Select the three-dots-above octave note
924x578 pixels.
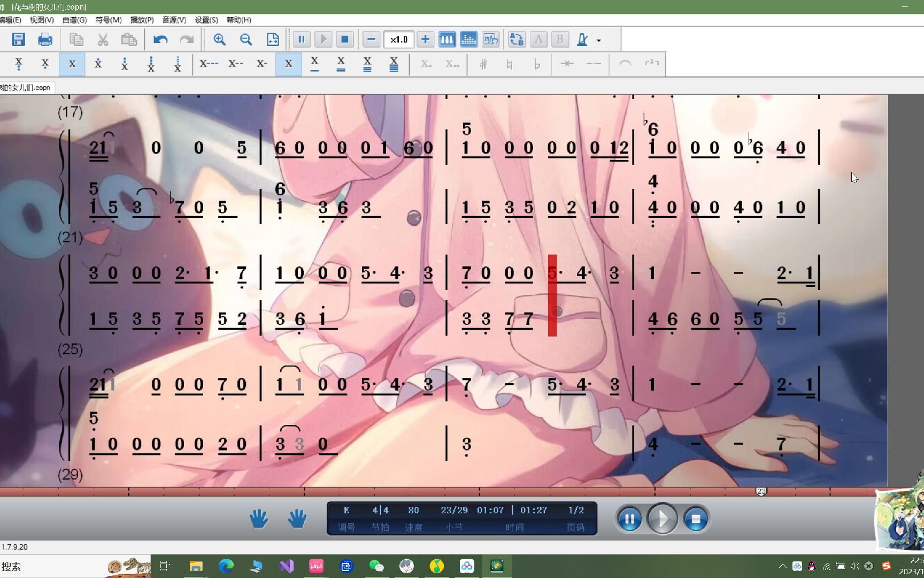(x=151, y=64)
